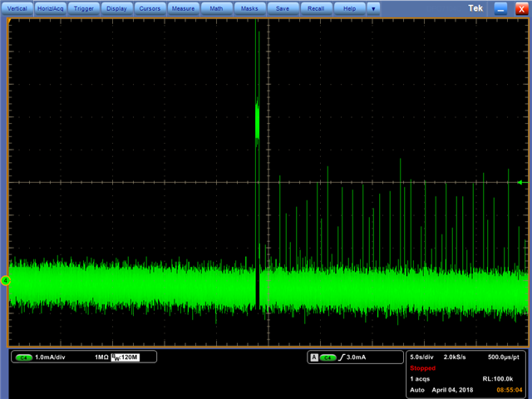Open the Cursors menu
Viewport: 532px width, 399px height.
(x=150, y=8)
